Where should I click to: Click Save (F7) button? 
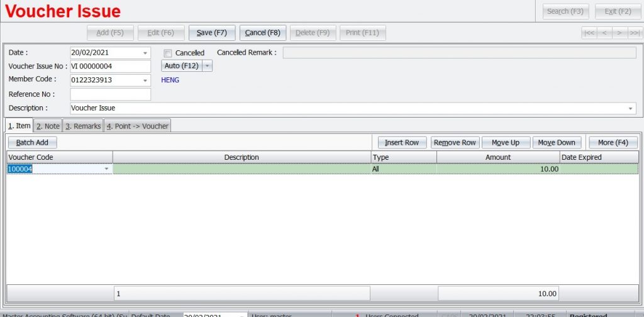[x=212, y=33]
